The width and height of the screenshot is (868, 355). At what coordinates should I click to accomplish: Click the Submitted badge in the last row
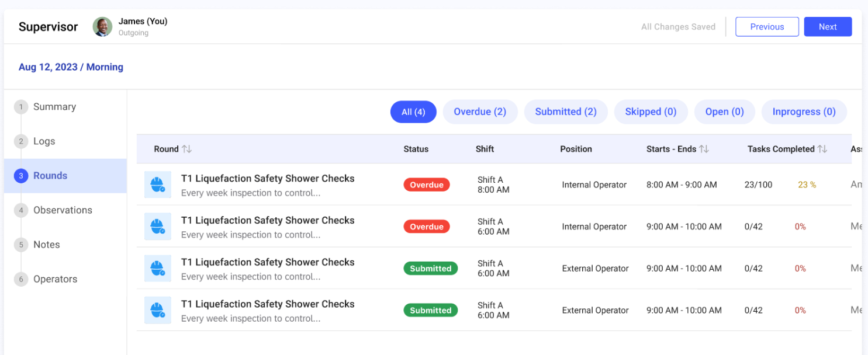[x=430, y=310]
